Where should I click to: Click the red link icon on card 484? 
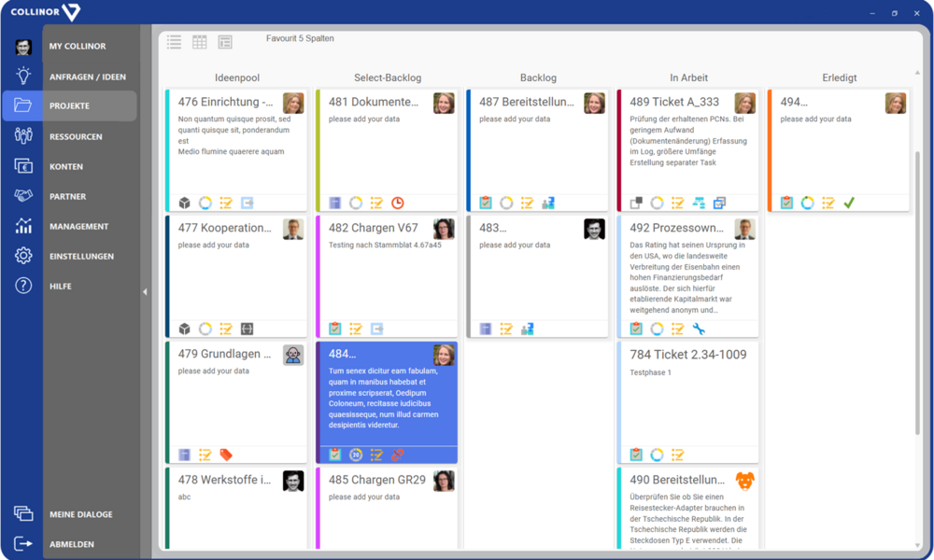(x=397, y=455)
